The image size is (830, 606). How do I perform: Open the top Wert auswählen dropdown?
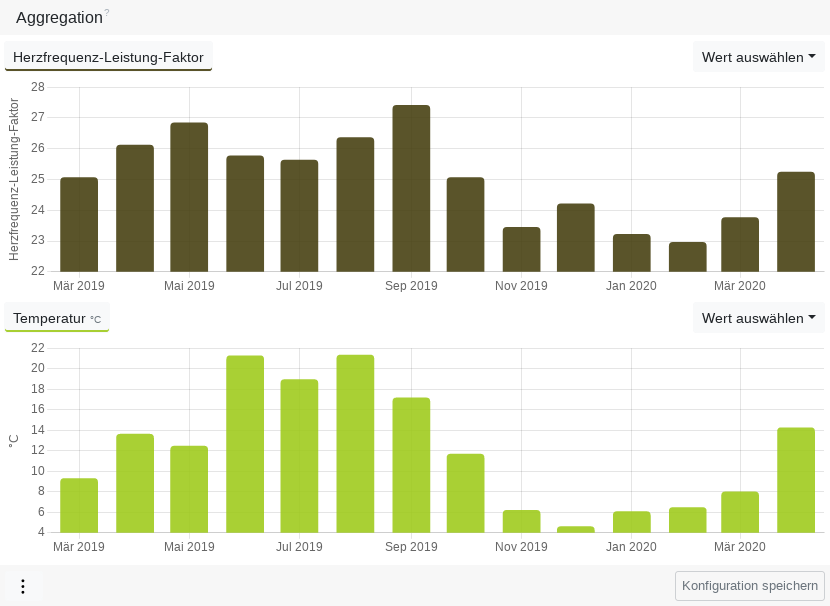coord(758,57)
